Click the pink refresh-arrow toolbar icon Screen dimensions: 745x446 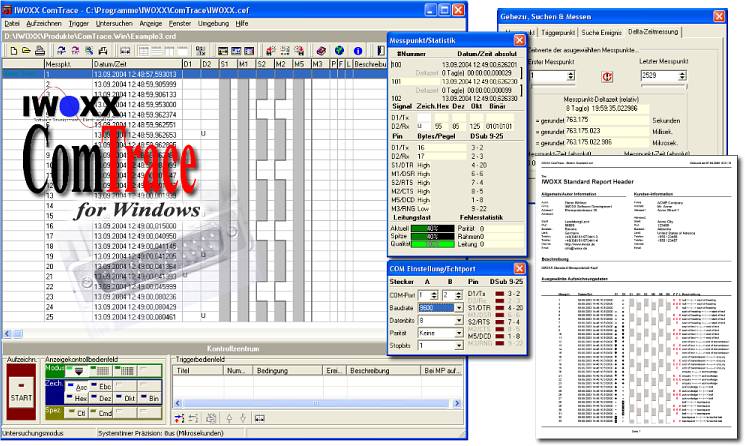(75, 50)
